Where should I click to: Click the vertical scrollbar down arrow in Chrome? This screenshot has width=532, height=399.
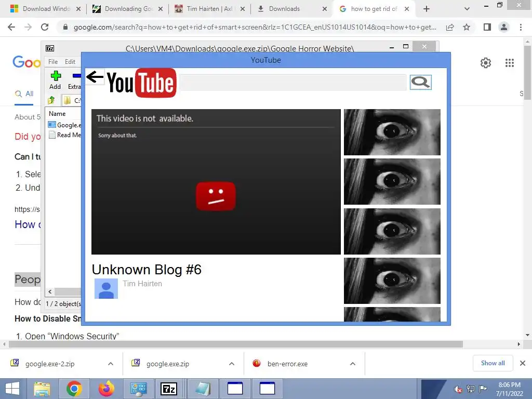coord(528,335)
